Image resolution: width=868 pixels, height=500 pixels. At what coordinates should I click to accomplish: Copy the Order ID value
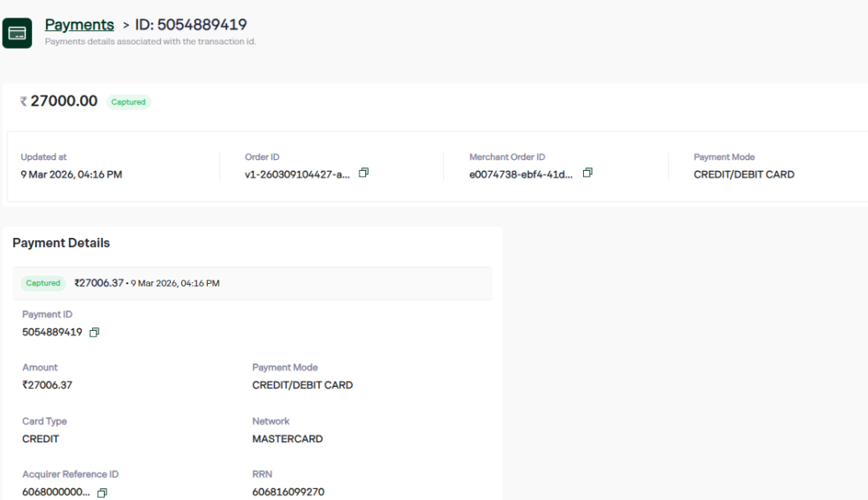[364, 173]
